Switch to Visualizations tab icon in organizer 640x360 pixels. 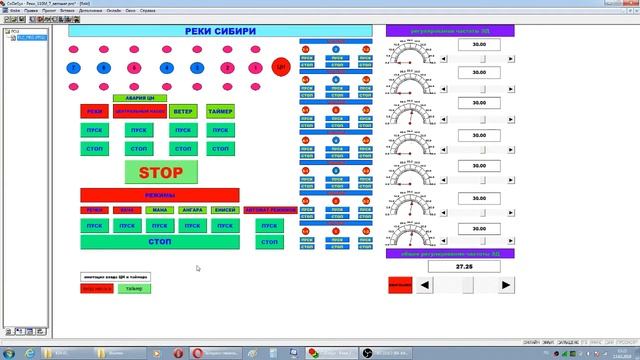click(x=30, y=331)
